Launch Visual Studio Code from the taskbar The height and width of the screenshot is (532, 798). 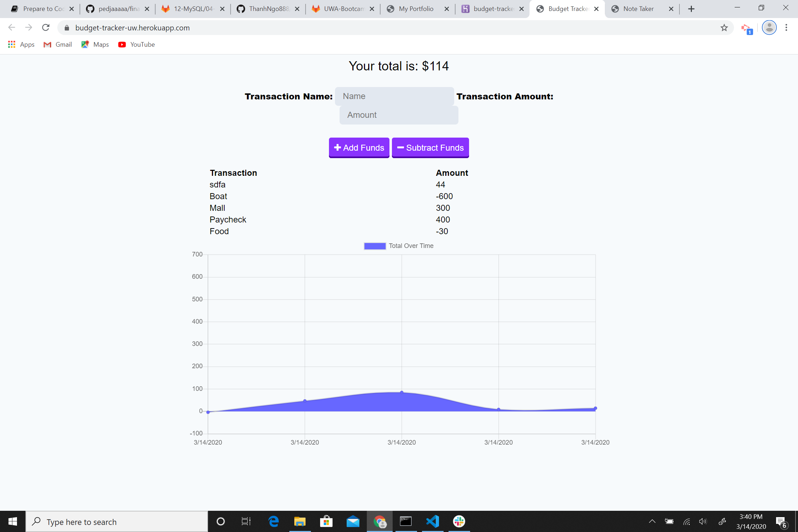pos(432,521)
